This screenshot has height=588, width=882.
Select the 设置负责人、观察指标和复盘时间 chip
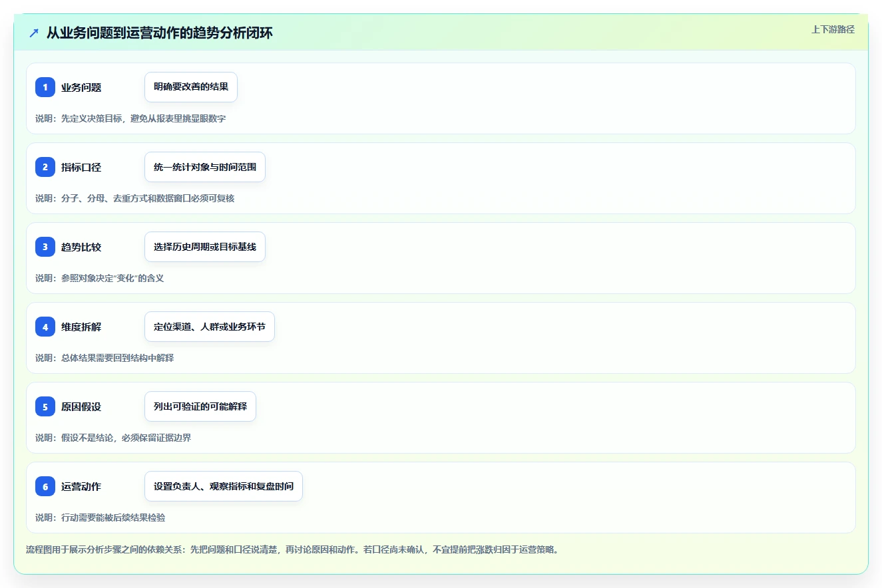pyautogui.click(x=224, y=486)
